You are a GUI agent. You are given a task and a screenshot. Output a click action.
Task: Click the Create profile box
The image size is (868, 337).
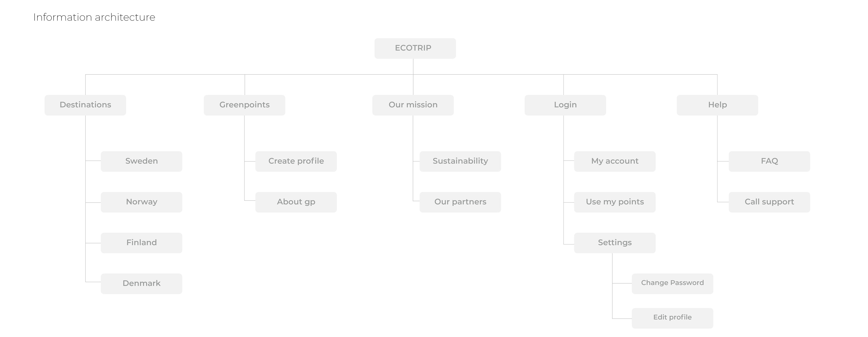tap(296, 161)
